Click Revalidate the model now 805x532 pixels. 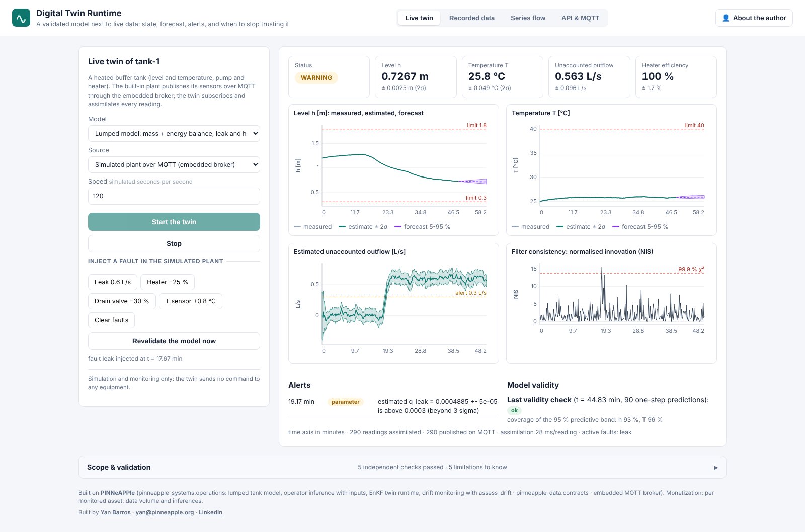click(x=174, y=341)
